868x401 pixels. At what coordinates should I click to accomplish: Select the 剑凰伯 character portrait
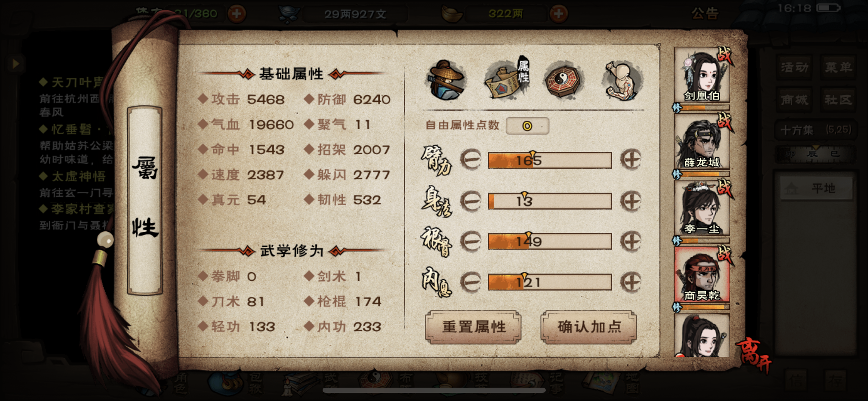tap(702, 75)
